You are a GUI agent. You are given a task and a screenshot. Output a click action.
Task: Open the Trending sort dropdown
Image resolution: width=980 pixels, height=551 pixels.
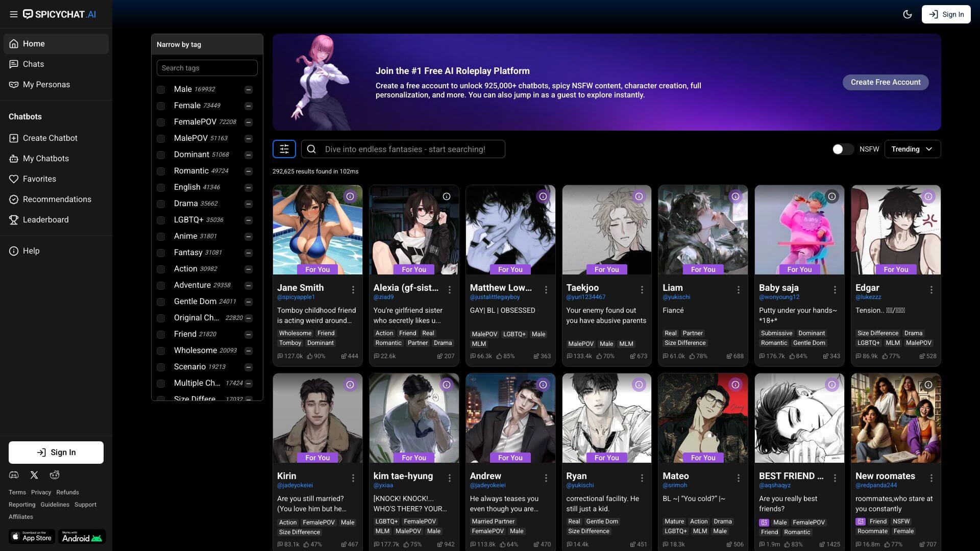click(x=913, y=149)
